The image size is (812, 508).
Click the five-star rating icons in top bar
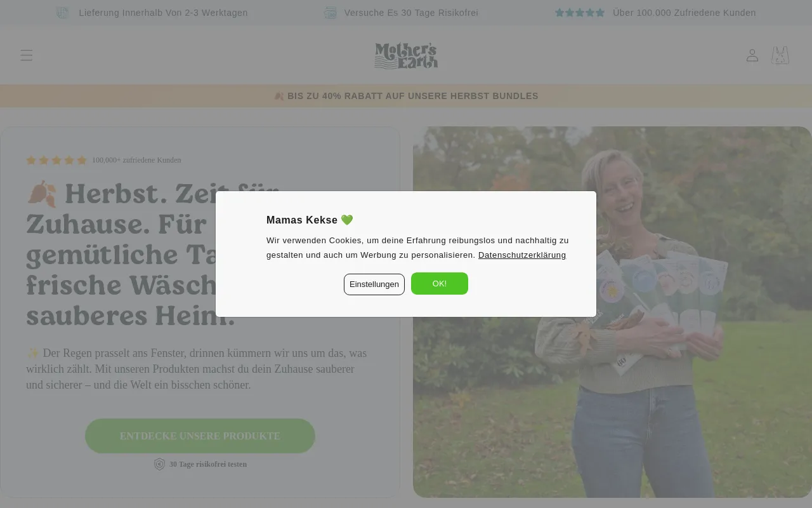(x=579, y=13)
